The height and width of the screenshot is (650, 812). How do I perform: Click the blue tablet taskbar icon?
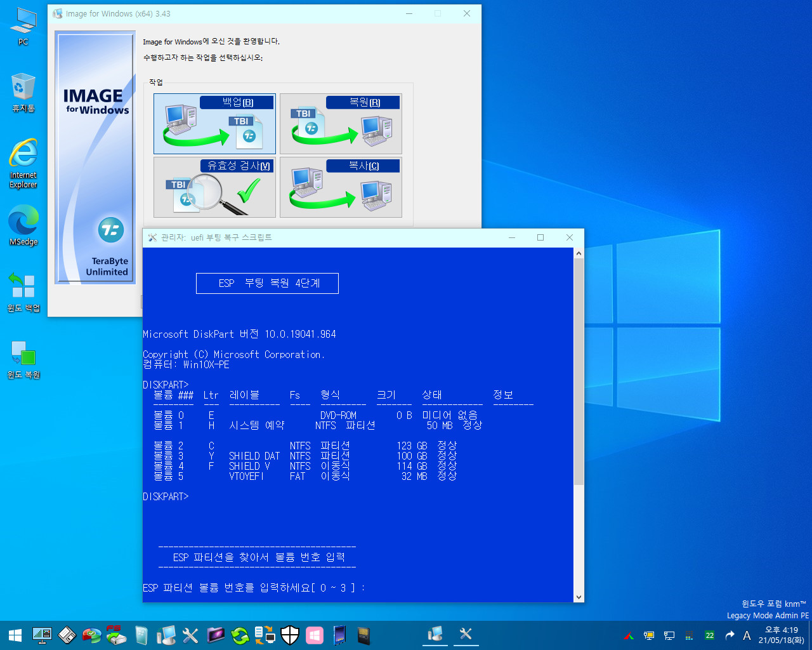tap(339, 635)
